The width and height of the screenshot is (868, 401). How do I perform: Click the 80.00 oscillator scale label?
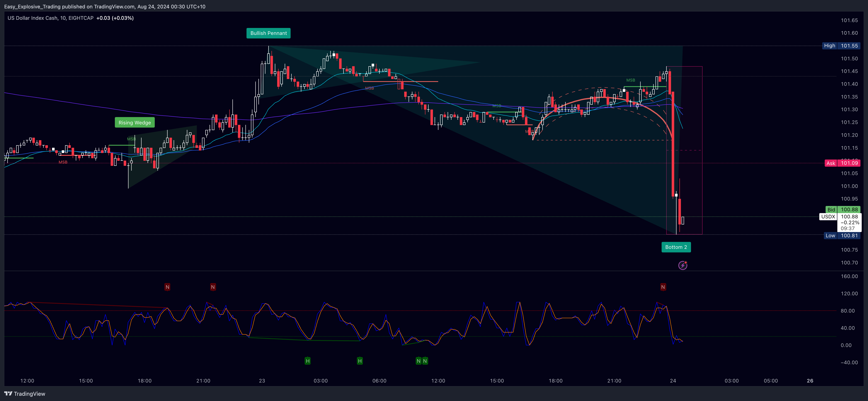[x=847, y=311]
